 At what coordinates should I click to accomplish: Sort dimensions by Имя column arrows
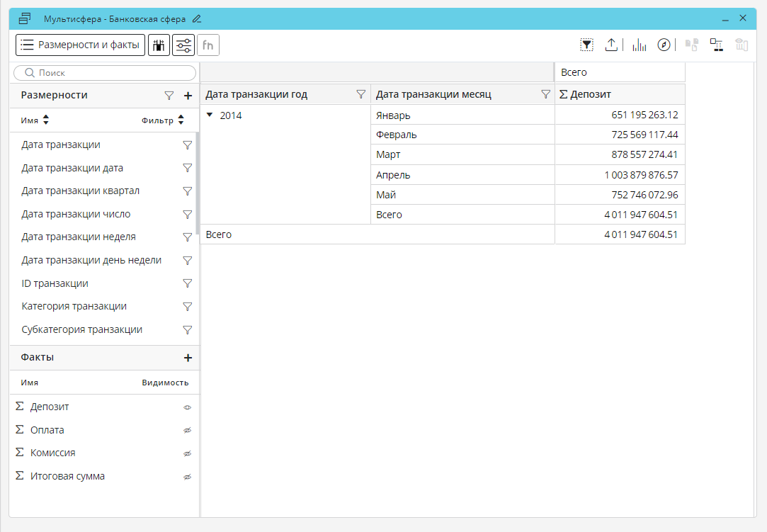[45, 120]
